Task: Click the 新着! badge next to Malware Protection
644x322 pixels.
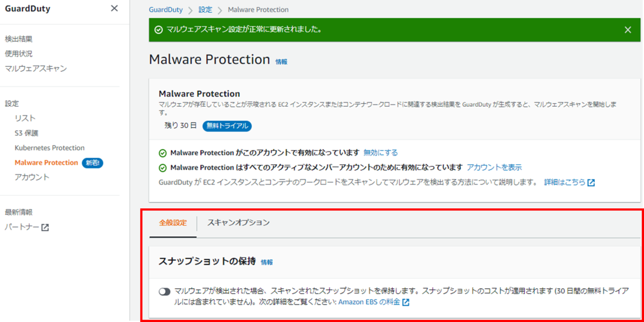Action: (92, 163)
